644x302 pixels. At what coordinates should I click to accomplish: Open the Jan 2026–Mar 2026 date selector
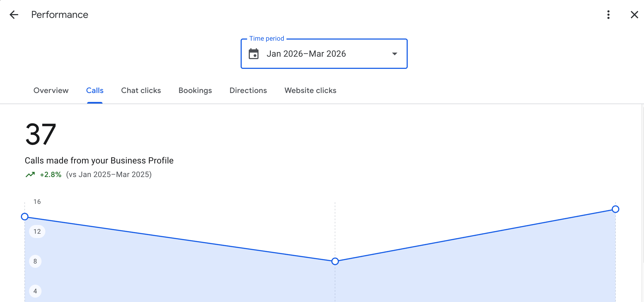click(306, 54)
